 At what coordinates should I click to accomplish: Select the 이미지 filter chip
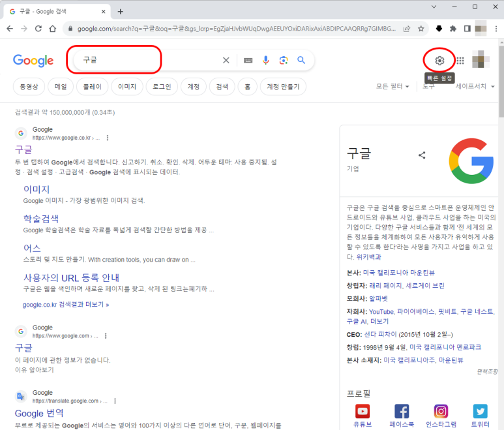127,87
